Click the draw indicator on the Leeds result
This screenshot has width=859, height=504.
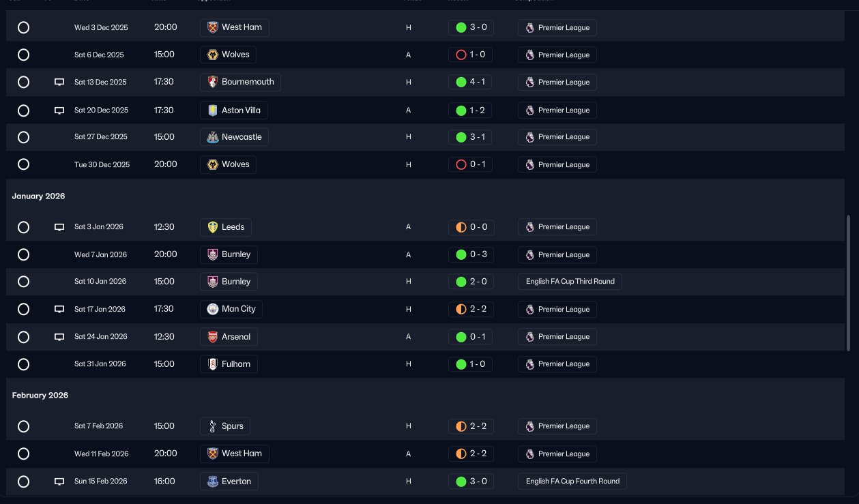click(461, 227)
